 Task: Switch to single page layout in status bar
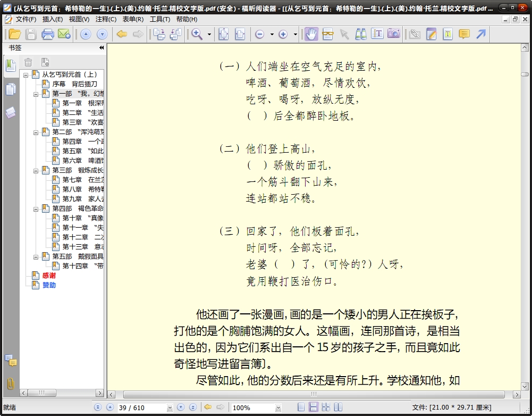point(301,407)
